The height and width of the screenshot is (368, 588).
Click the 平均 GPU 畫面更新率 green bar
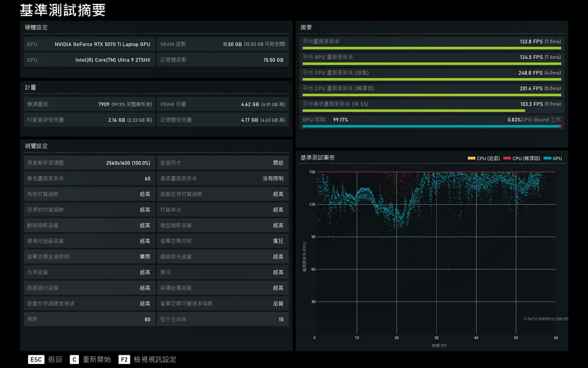click(x=431, y=63)
